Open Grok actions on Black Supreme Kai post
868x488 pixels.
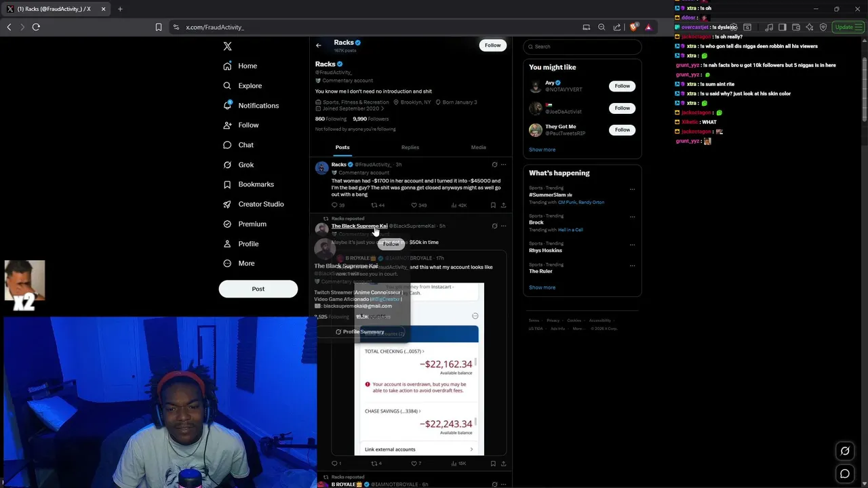(494, 226)
